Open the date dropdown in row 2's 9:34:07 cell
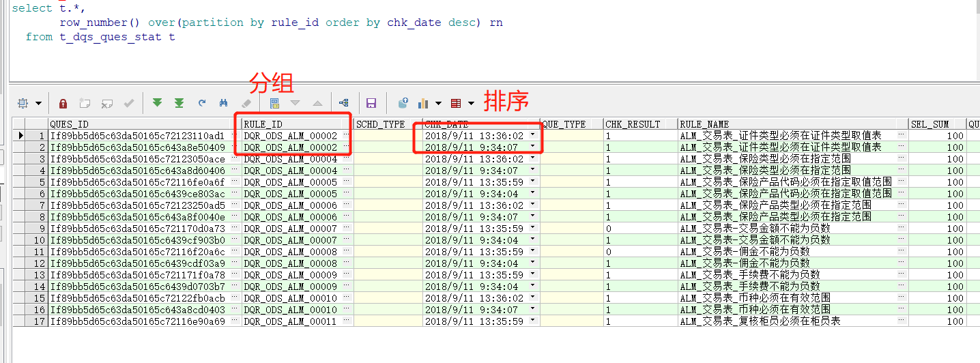Image resolution: width=980 pixels, height=363 pixels. 533,147
